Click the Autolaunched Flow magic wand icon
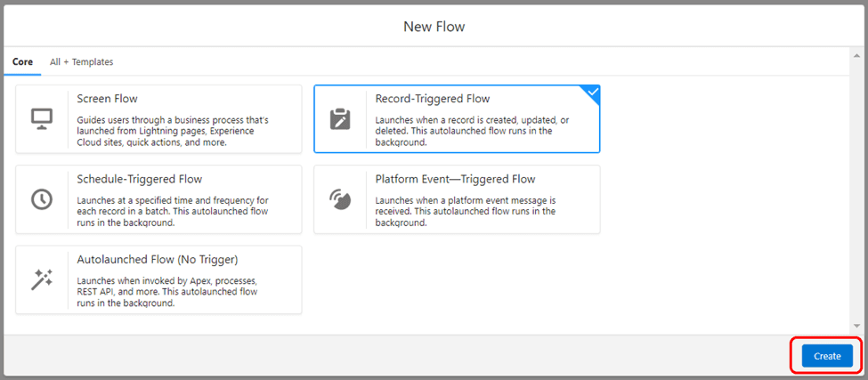The image size is (868, 380). click(42, 280)
